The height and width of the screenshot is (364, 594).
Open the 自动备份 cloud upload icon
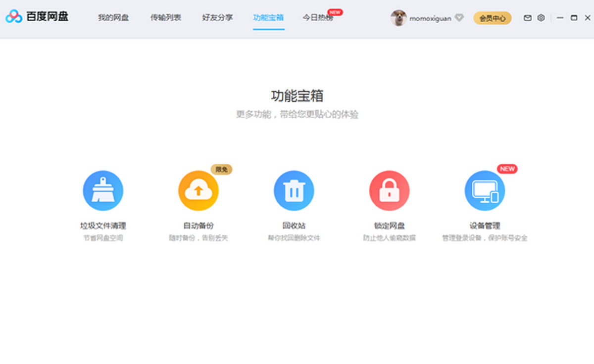click(198, 191)
